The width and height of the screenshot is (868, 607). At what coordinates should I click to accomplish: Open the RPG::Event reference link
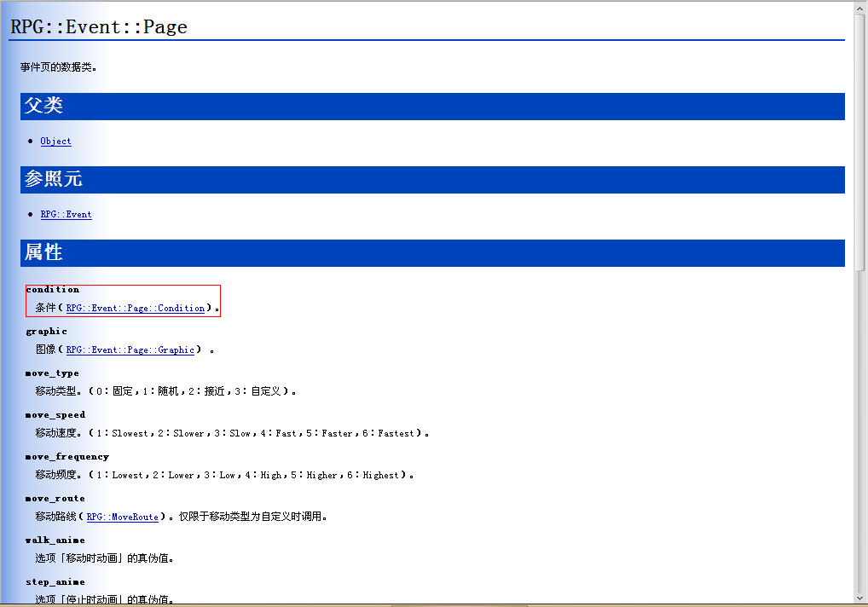[66, 215]
